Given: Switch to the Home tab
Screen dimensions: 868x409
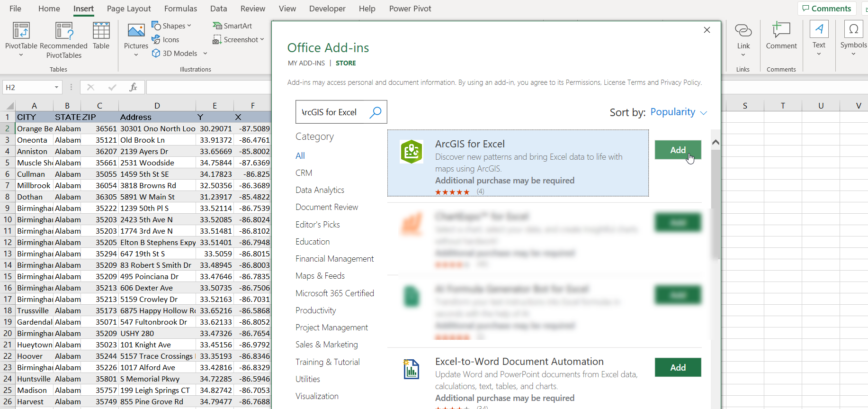Looking at the screenshot, I should click(49, 9).
